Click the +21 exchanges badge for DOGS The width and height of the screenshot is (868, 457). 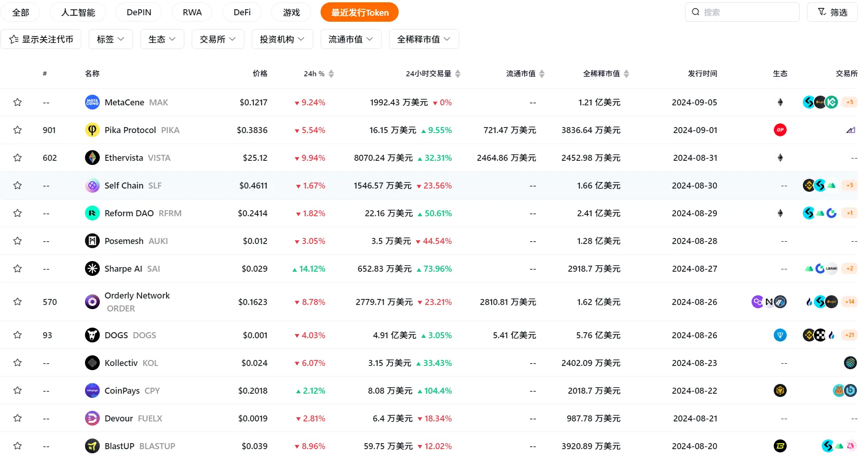pyautogui.click(x=849, y=335)
